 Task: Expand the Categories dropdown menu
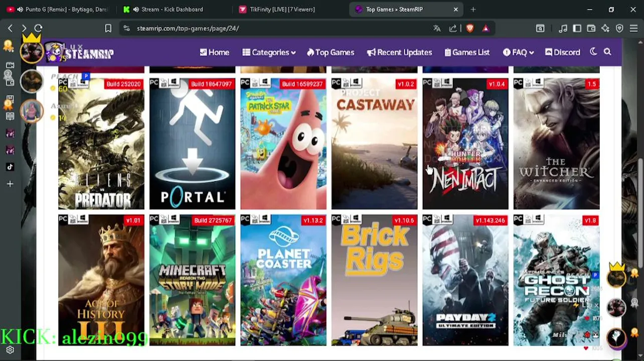[269, 52]
